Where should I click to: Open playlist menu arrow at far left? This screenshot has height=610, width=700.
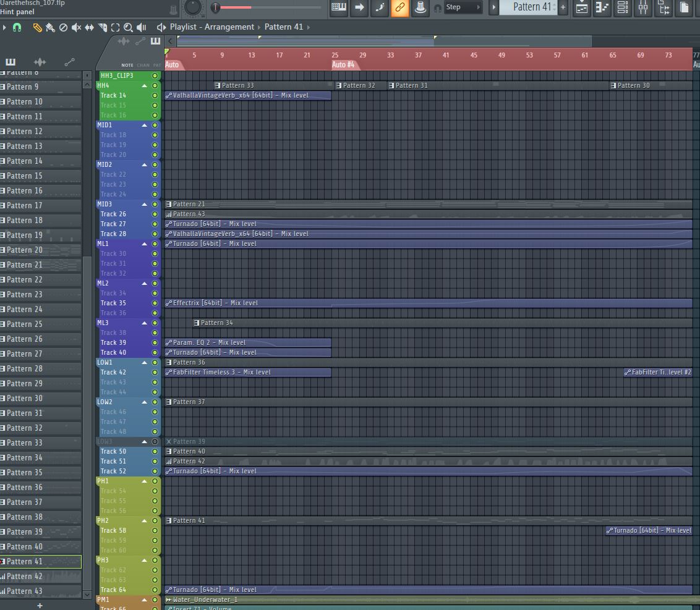coord(4,28)
